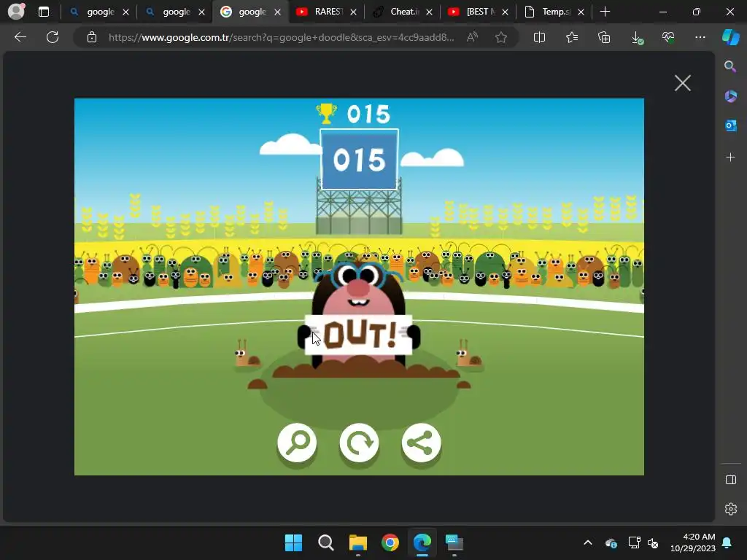Viewport: 747px width, 560px height.
Task: Open the browser profile avatar
Action: coord(16,12)
